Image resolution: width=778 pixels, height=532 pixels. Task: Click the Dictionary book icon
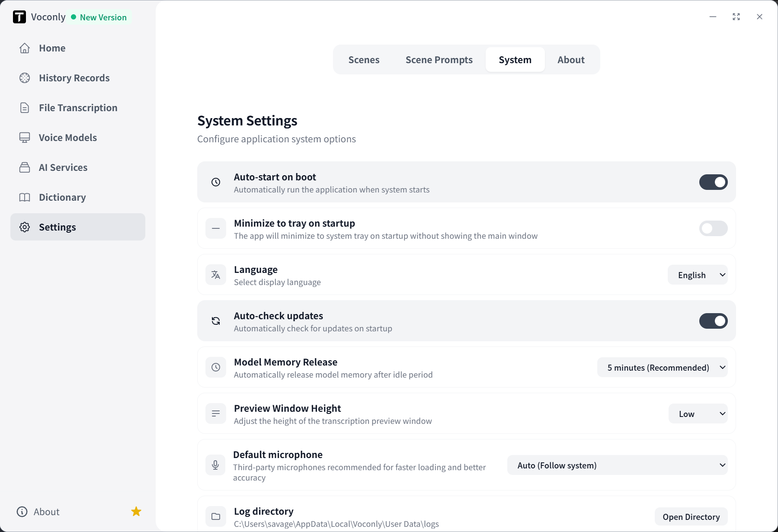click(x=25, y=197)
